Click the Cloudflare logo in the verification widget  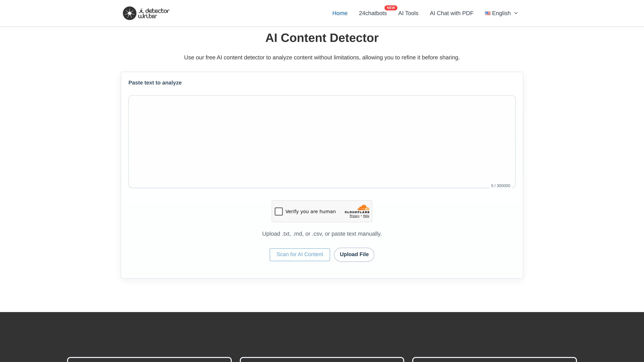tap(357, 209)
